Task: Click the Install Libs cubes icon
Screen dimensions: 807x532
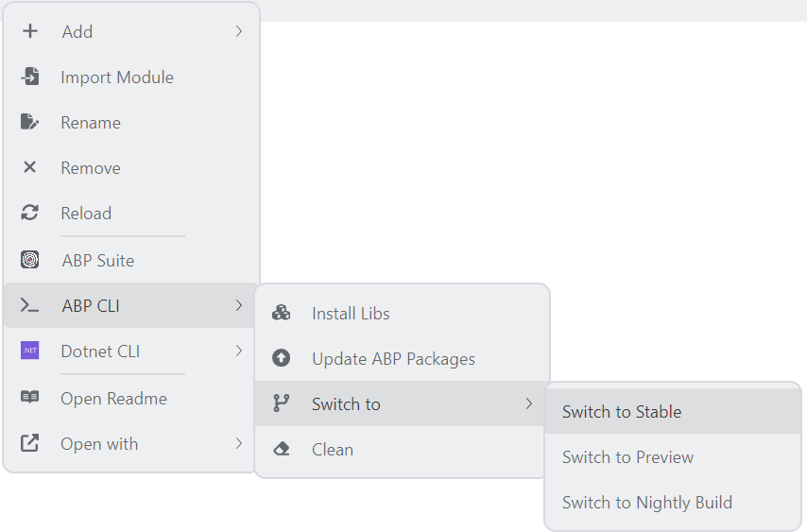Action: point(281,313)
